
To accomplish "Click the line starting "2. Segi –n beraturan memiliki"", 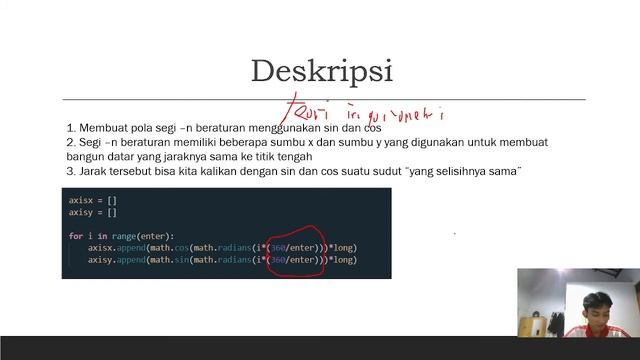I will pyautogui.click(x=307, y=142).
